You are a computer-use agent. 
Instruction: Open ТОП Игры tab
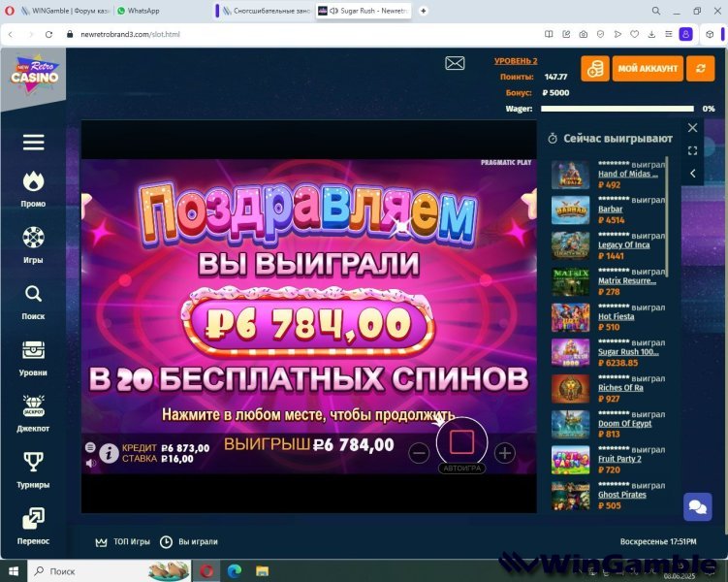click(123, 542)
